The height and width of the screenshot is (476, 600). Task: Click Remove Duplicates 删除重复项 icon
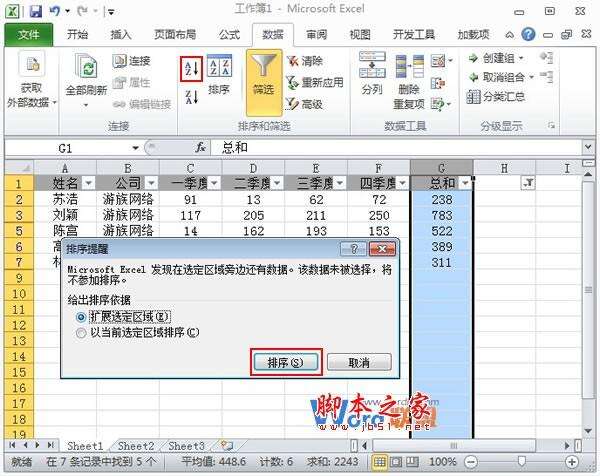[x=409, y=67]
